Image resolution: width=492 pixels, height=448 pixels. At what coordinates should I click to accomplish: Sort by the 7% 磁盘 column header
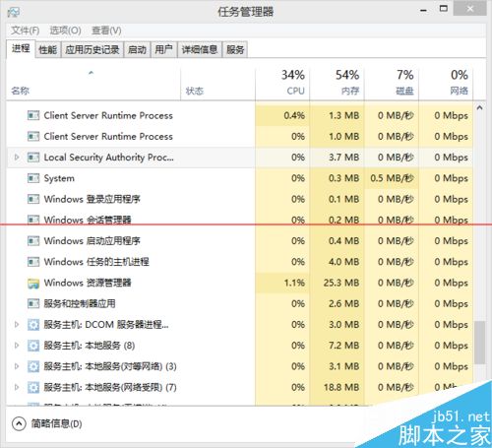click(392, 84)
